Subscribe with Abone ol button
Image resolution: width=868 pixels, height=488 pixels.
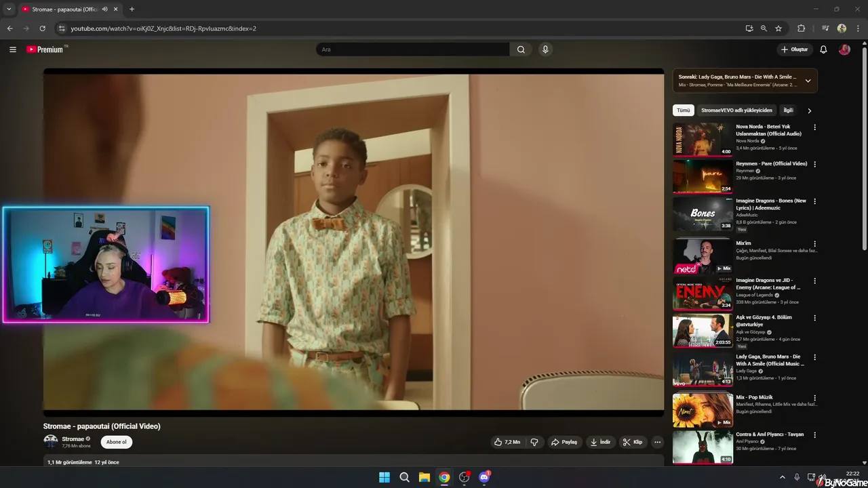[x=116, y=442]
